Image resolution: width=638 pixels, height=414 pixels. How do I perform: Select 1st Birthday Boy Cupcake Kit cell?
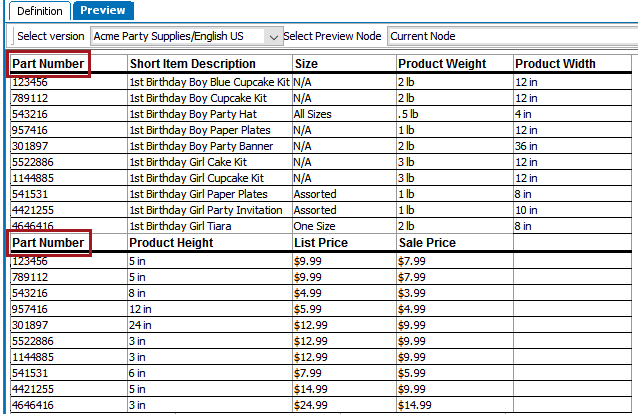(x=210, y=98)
